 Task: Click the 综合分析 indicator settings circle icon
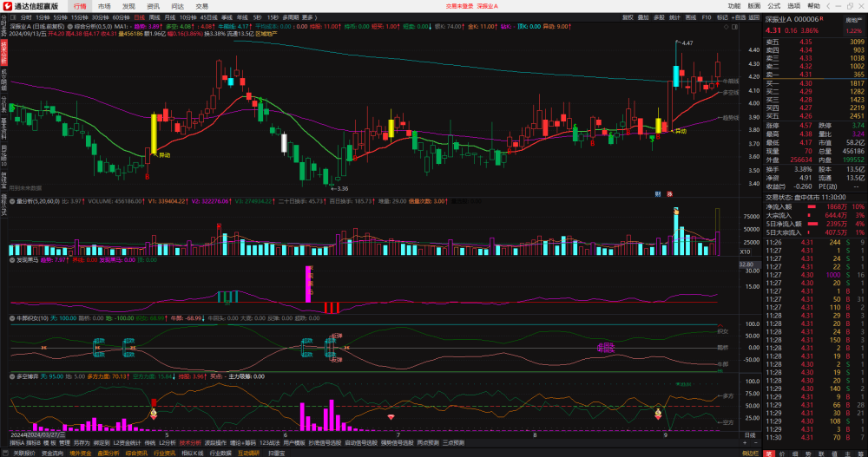tap(70, 27)
